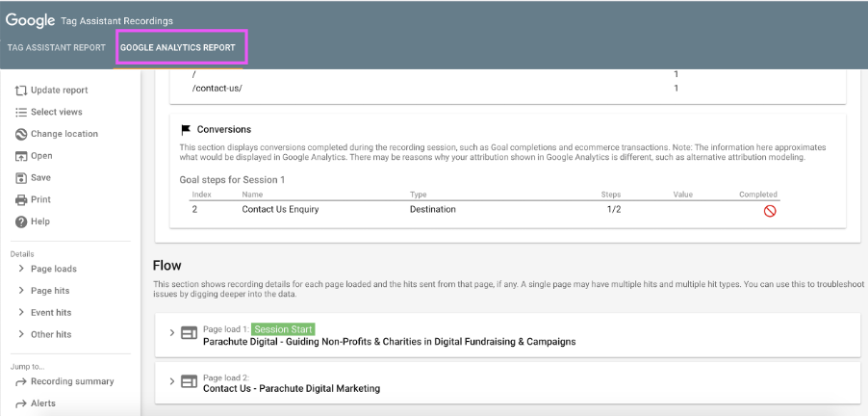This screenshot has height=416, width=868.
Task: Click the Name column header
Action: pyautogui.click(x=252, y=195)
